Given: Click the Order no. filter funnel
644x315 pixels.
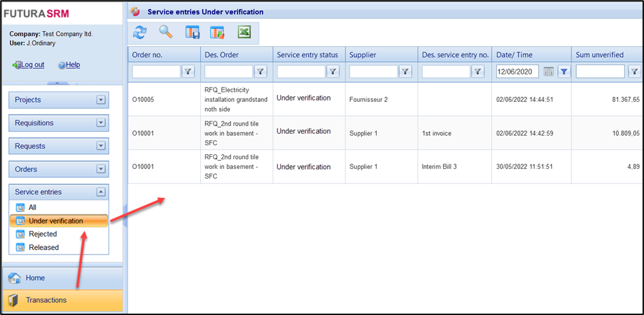Looking at the screenshot, I should point(188,71).
